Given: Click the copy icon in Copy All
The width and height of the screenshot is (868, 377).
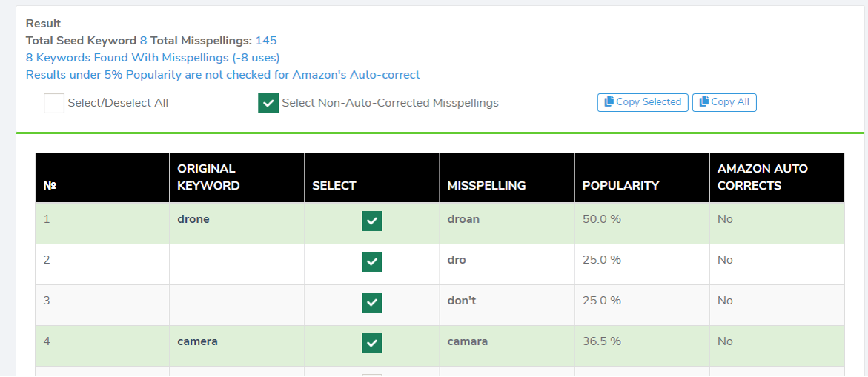Looking at the screenshot, I should coord(704,101).
